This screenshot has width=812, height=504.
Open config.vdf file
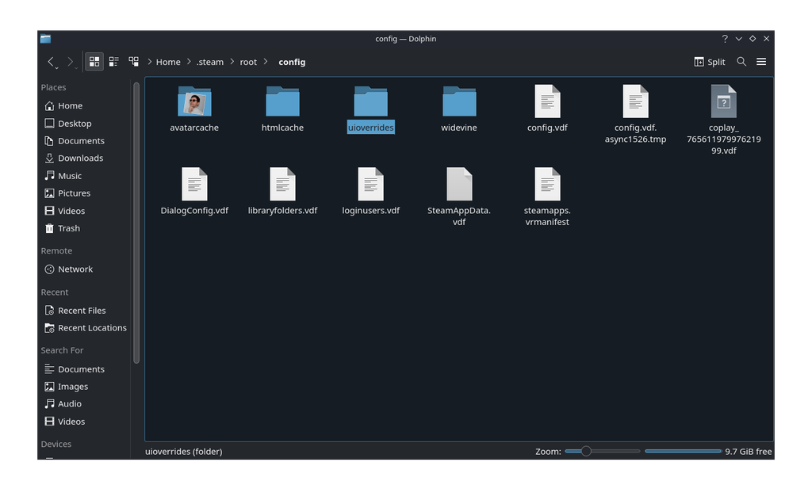click(x=547, y=103)
